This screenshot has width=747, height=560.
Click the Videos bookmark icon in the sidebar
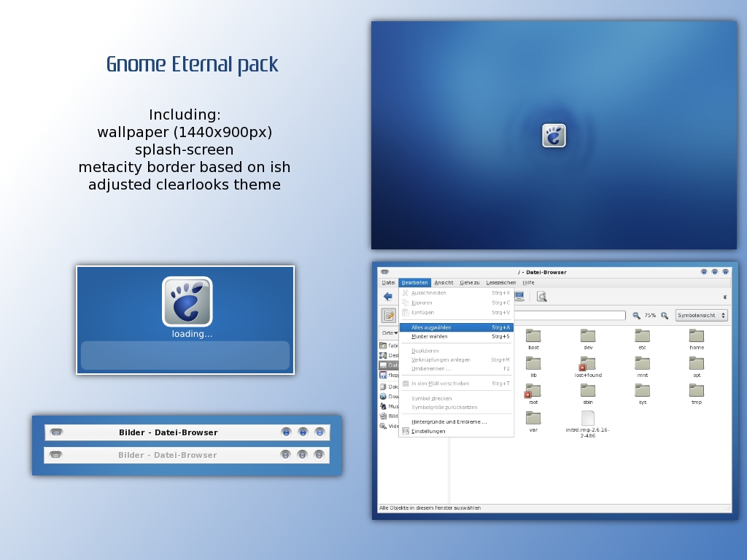(x=383, y=426)
